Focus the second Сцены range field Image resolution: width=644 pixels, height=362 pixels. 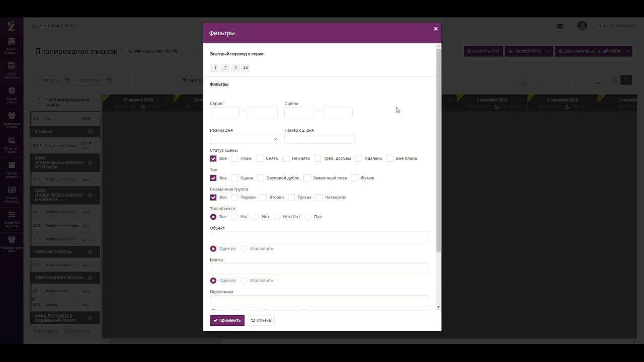pyautogui.click(x=337, y=112)
